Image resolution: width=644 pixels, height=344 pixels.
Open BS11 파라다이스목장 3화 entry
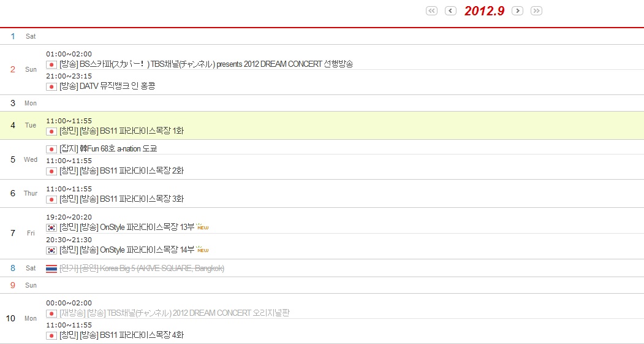pyautogui.click(x=121, y=199)
